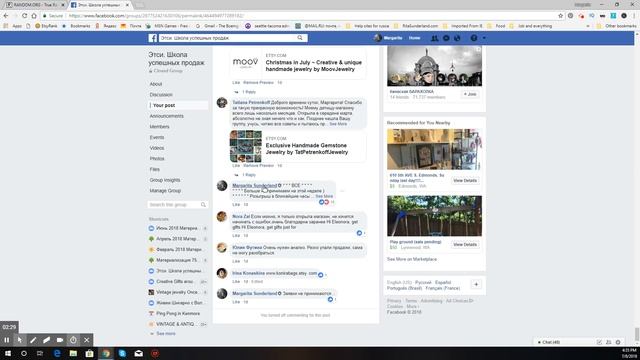Viewport: 640px width, 360px height.
Task: Open File Explorer from taskbar
Action: click(x=73, y=353)
